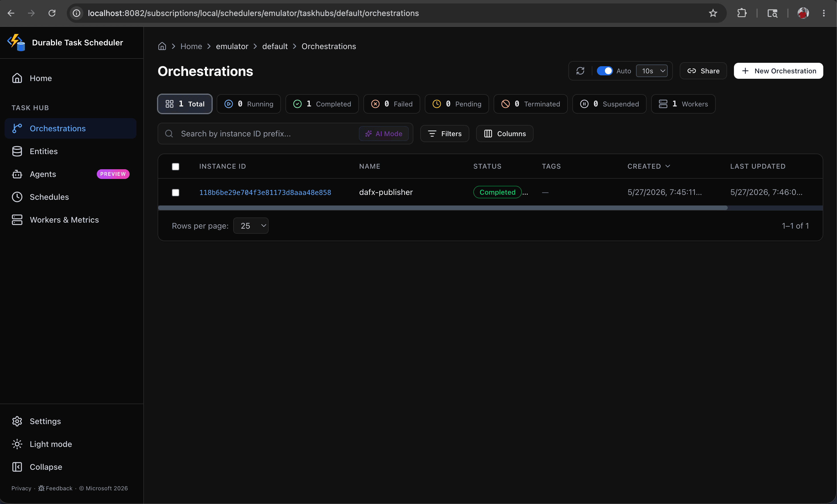837x504 pixels.
Task: Go to emulator breadcrumb
Action: point(232,46)
